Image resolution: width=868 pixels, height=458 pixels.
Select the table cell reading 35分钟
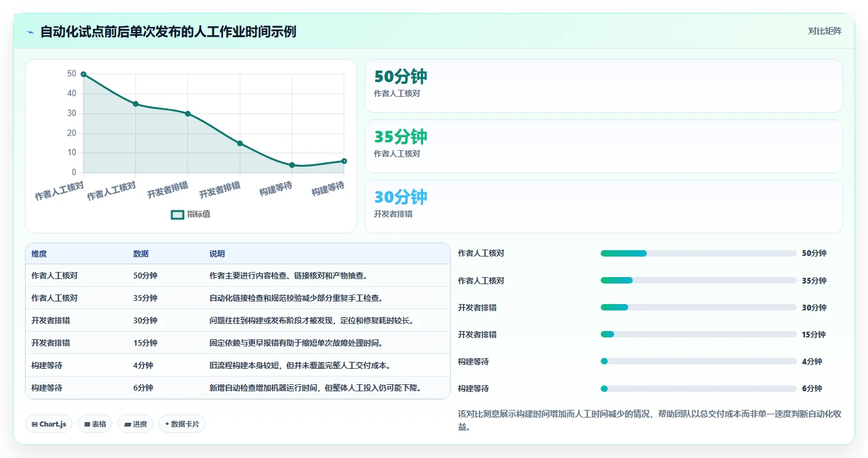pyautogui.click(x=146, y=298)
